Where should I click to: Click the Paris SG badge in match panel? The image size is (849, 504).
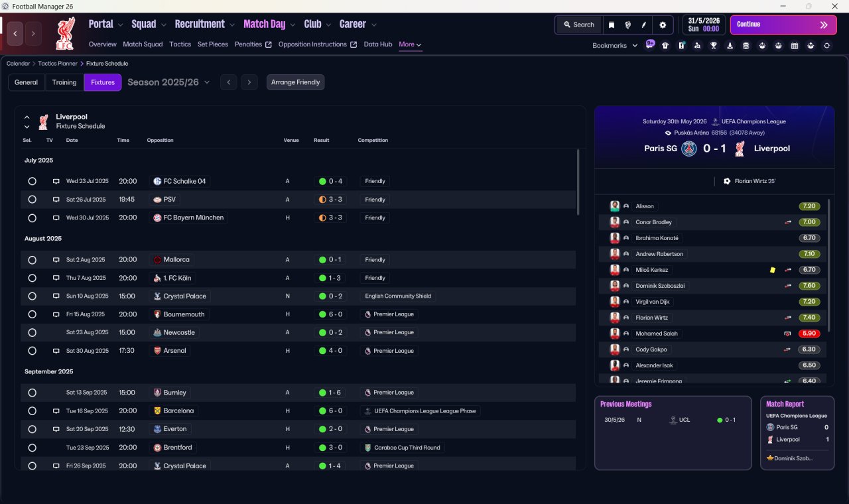click(690, 149)
